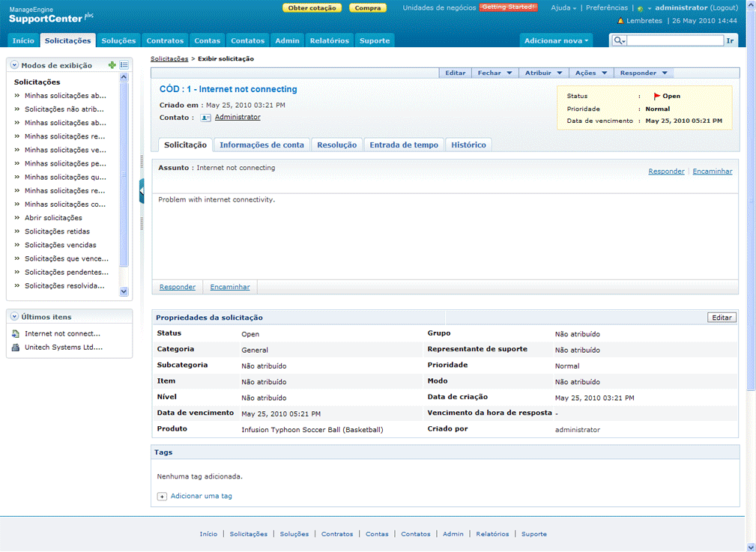Open the Suporte tab
This screenshot has height=552, width=756.
(x=375, y=41)
